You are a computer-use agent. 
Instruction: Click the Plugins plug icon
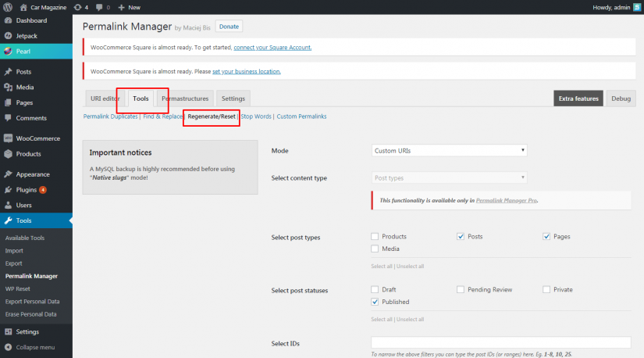tap(9, 190)
